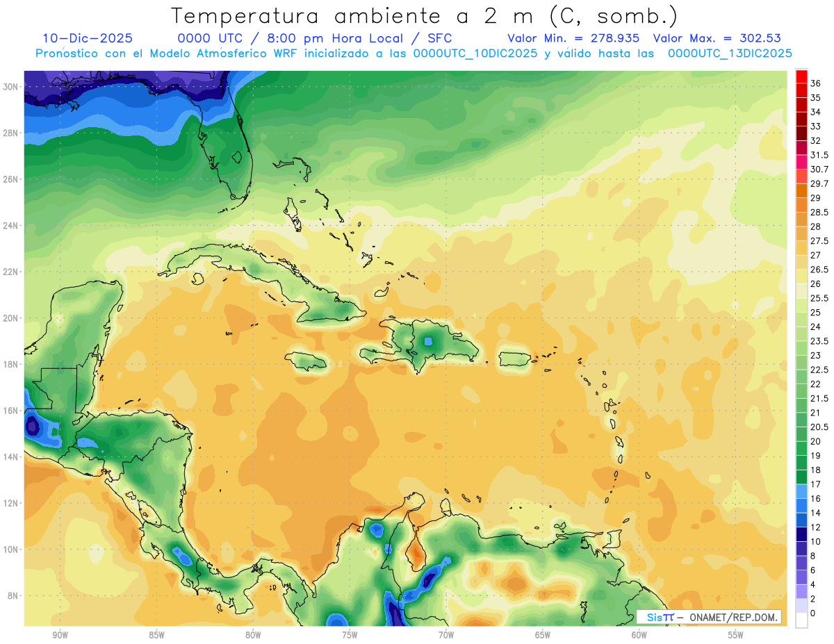
Task: Select the color bar value '29.7'
Action: coord(819,183)
